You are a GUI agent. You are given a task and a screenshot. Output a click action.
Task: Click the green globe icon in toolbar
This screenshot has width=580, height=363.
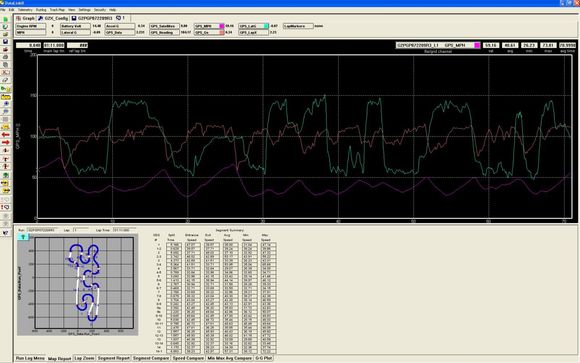(6, 175)
